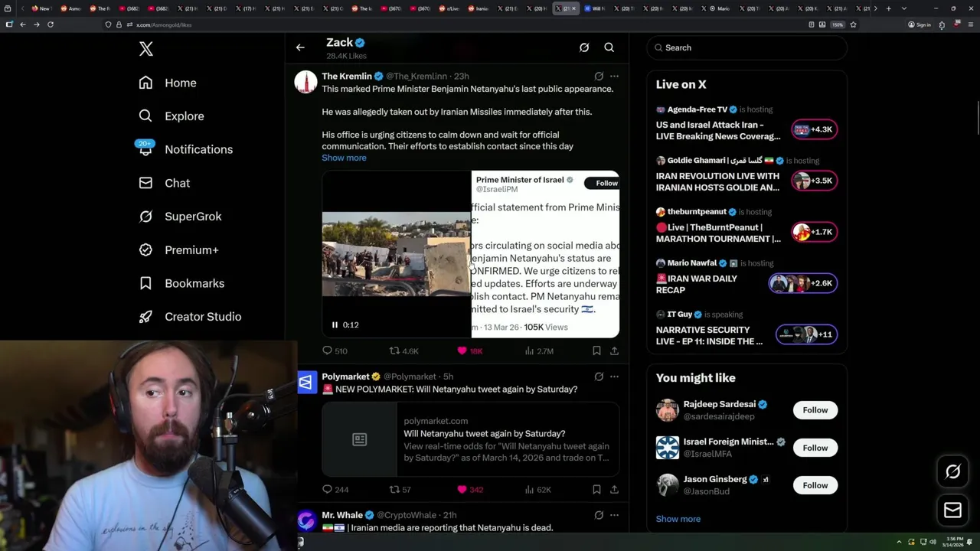Follow Rajdeep Sardesai
This screenshot has width=980, height=551.
point(815,410)
